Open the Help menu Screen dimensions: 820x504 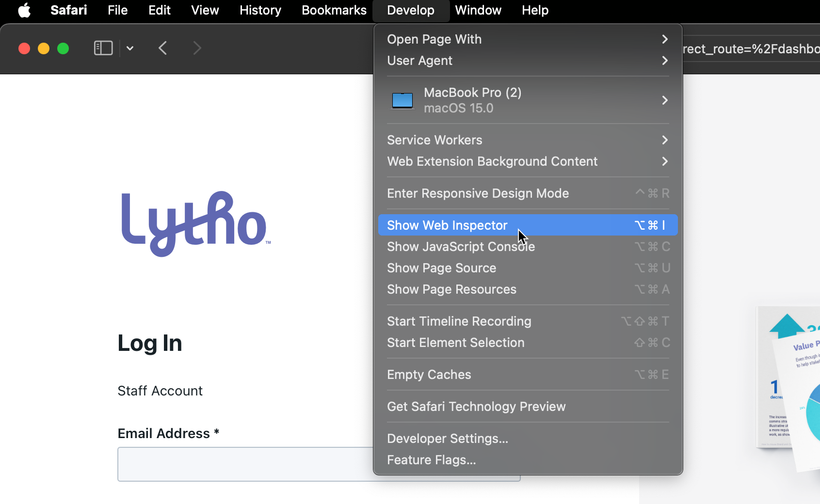(x=535, y=10)
